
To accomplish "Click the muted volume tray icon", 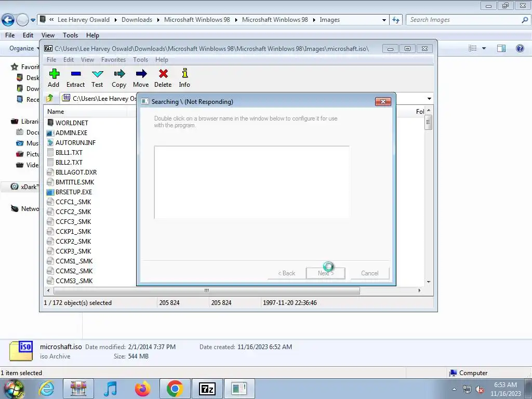I will [x=480, y=390].
